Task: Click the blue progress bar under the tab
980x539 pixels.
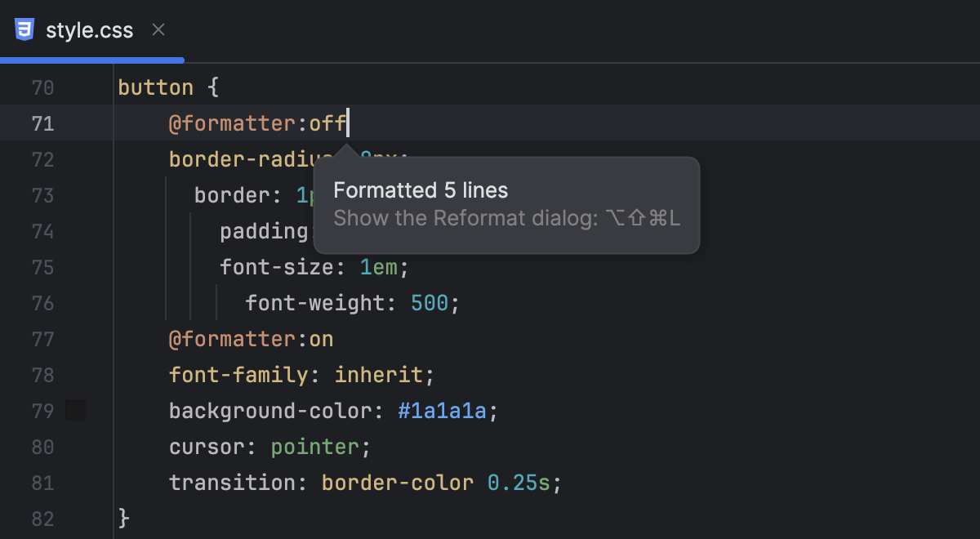Action: click(x=91, y=59)
